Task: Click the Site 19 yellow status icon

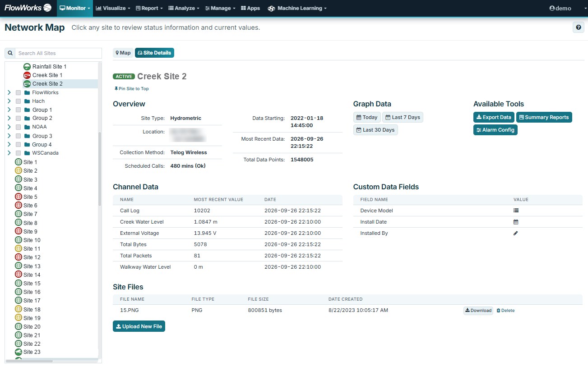Action: 19,318
